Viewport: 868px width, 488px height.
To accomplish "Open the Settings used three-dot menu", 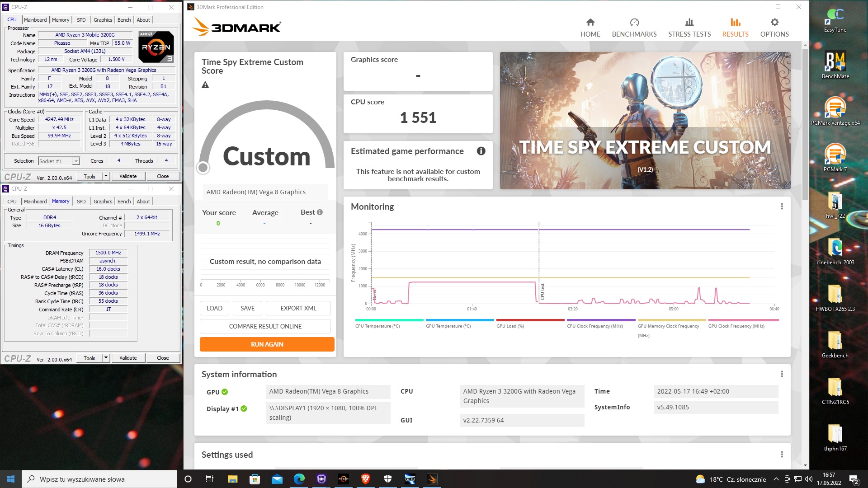I will click(x=782, y=455).
